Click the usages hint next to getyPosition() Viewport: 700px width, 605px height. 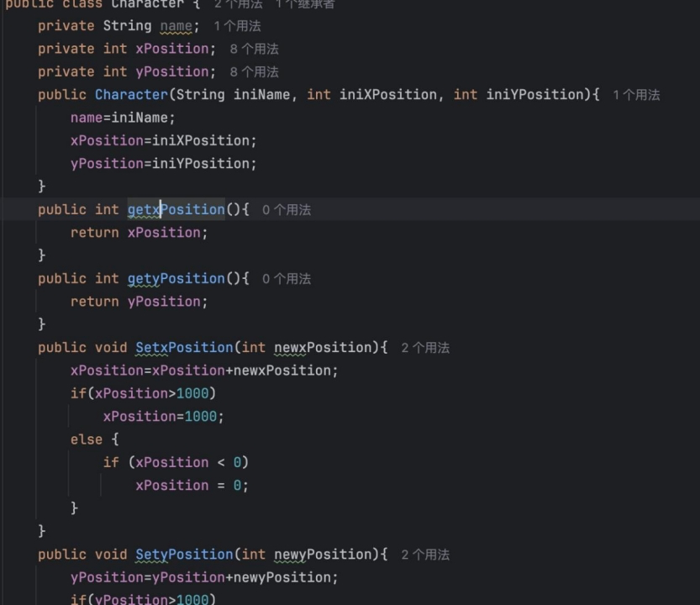click(287, 279)
